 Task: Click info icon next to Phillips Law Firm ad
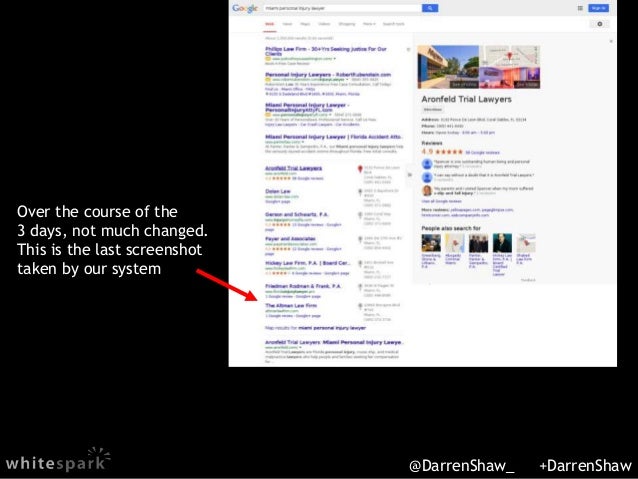point(408,50)
